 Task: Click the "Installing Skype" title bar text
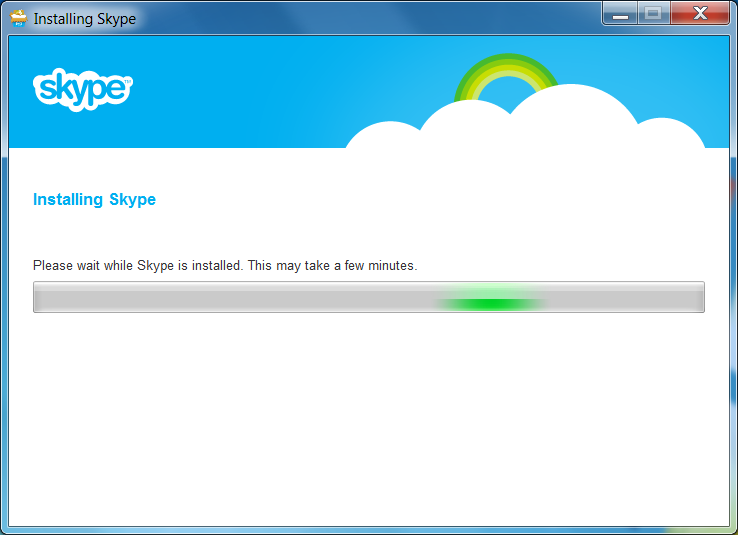click(85, 19)
